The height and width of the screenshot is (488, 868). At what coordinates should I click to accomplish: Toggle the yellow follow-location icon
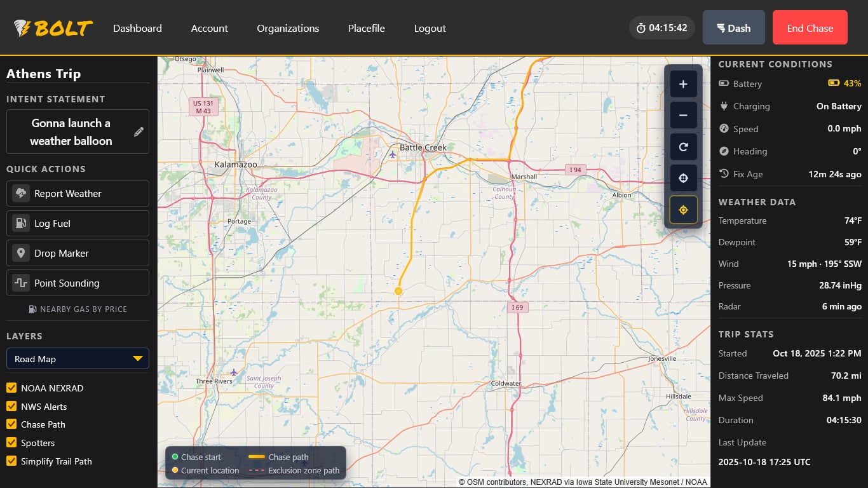coord(683,210)
